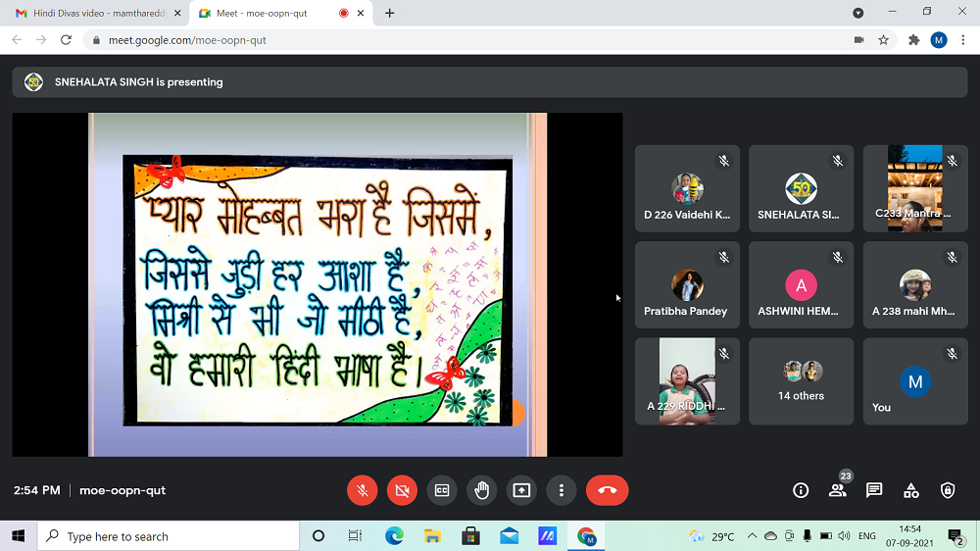Click the Pratibha Pandey participant tile
This screenshot has height=551, width=980.
(687, 285)
